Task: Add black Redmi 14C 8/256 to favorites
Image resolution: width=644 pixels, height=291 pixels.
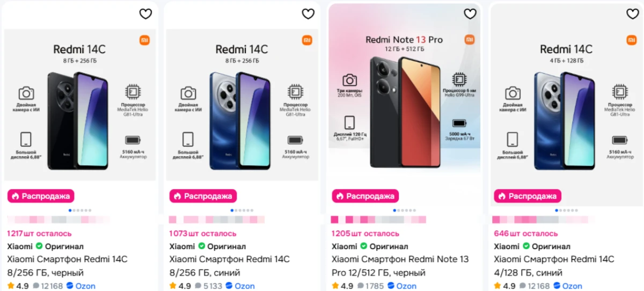Action: pyautogui.click(x=145, y=14)
